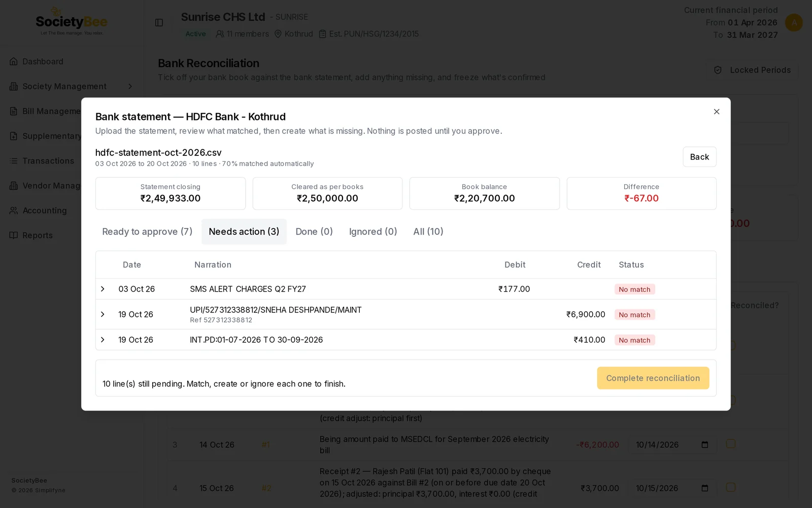Click the Active status badge
The height and width of the screenshot is (508, 812).
(x=195, y=34)
